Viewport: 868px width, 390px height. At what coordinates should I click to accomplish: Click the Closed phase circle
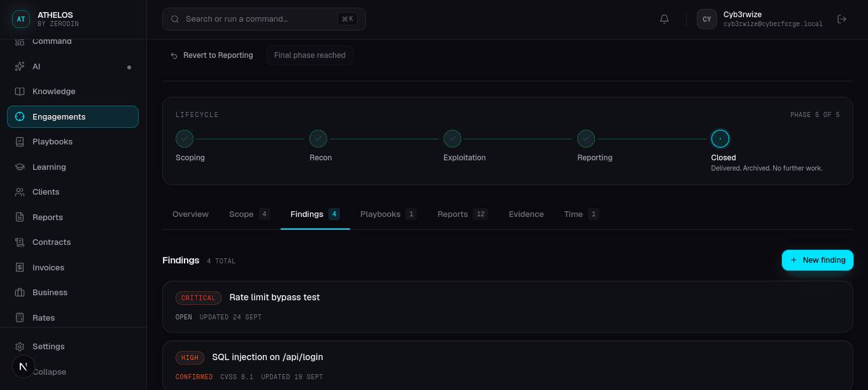tap(720, 139)
